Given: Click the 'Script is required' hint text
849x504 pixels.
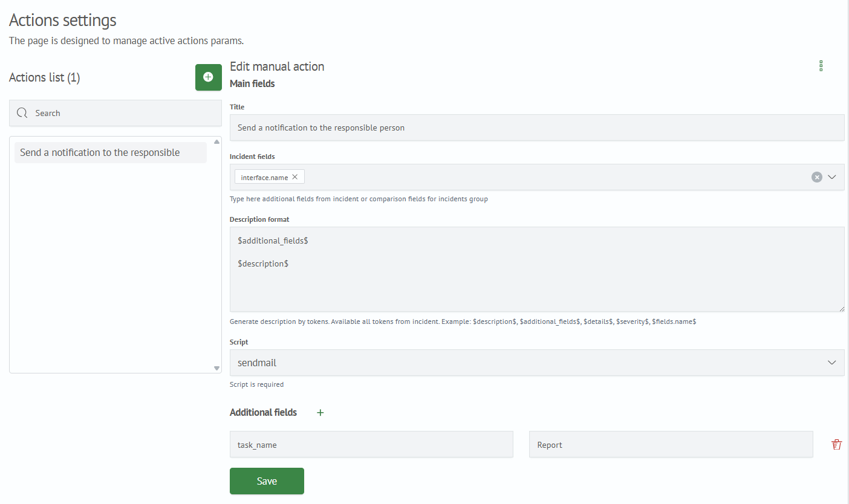Looking at the screenshot, I should pyautogui.click(x=256, y=384).
